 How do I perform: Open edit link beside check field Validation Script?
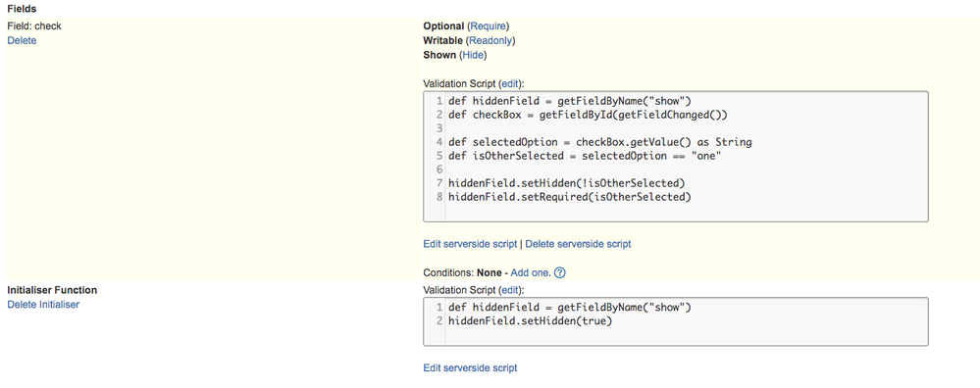(x=509, y=83)
